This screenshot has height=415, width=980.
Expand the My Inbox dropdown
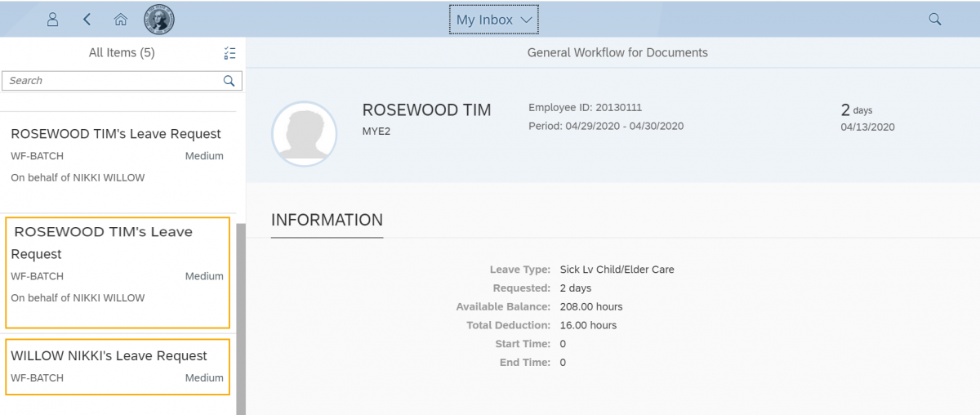(x=493, y=20)
